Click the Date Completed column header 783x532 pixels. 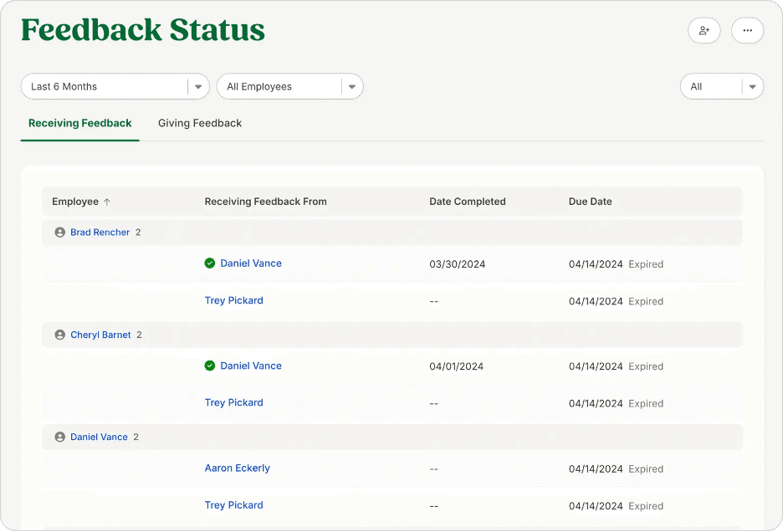point(468,202)
